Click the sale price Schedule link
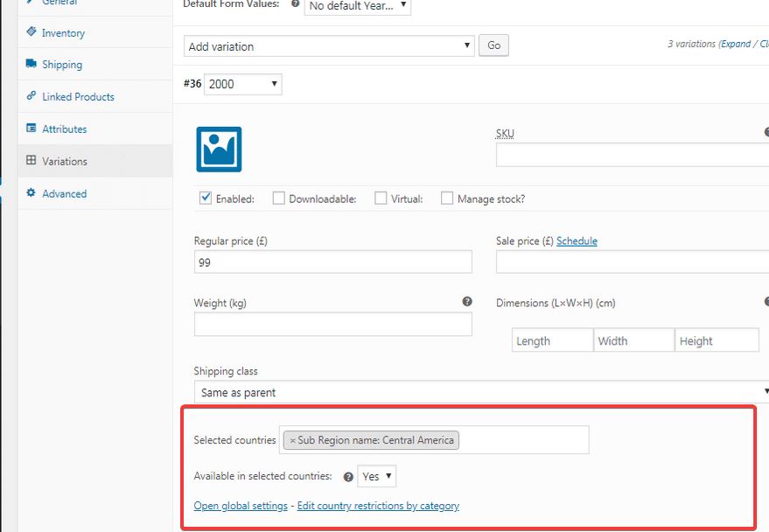 [577, 241]
